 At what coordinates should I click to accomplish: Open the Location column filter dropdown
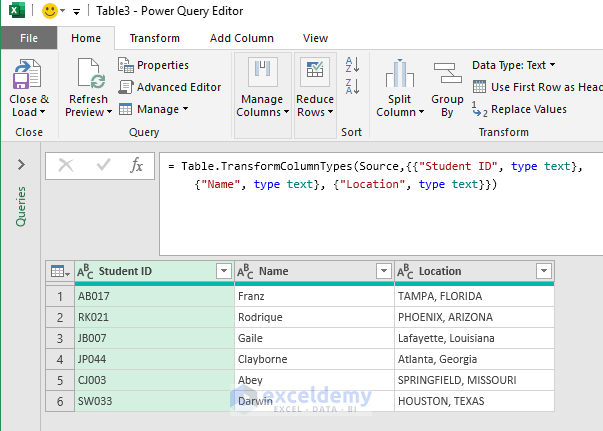point(543,271)
